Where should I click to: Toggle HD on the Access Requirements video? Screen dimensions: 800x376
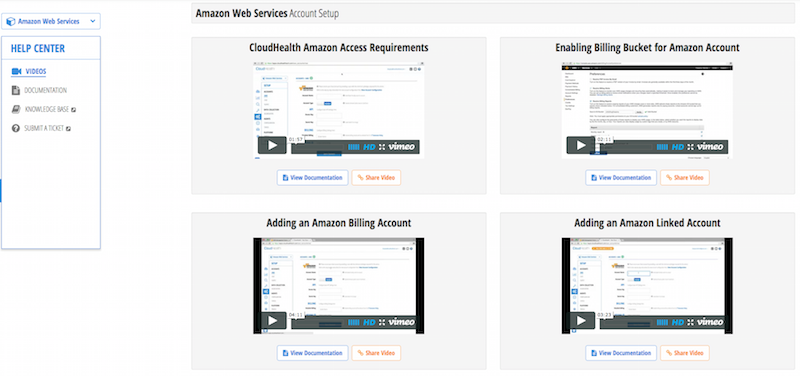pyautogui.click(x=369, y=147)
